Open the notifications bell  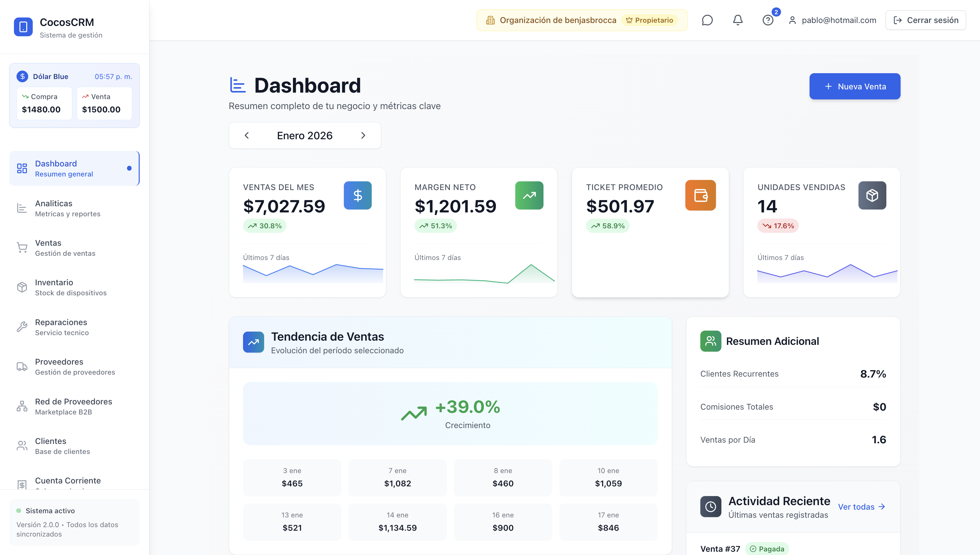point(737,20)
